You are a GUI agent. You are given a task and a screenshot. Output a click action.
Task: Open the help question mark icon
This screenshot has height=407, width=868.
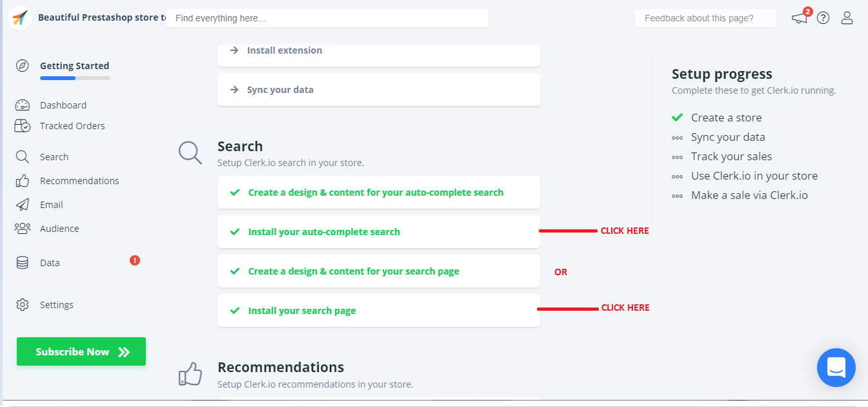click(x=823, y=18)
